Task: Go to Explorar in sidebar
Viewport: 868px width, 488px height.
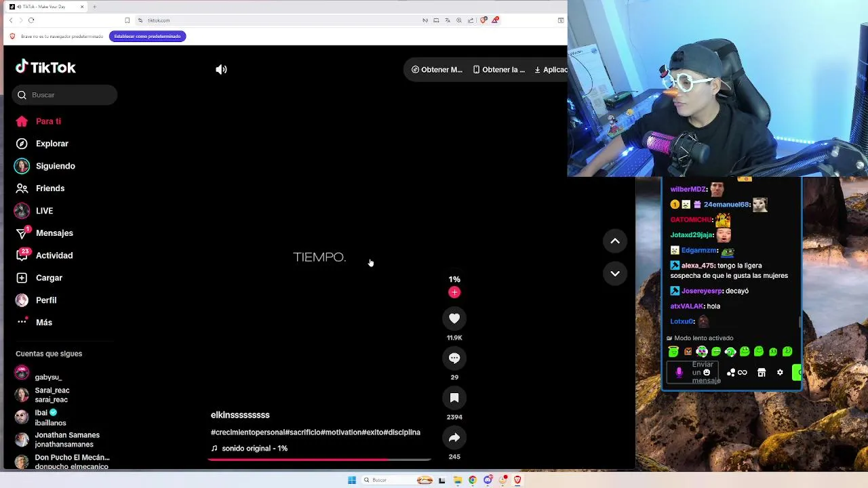Action: pyautogui.click(x=42, y=144)
